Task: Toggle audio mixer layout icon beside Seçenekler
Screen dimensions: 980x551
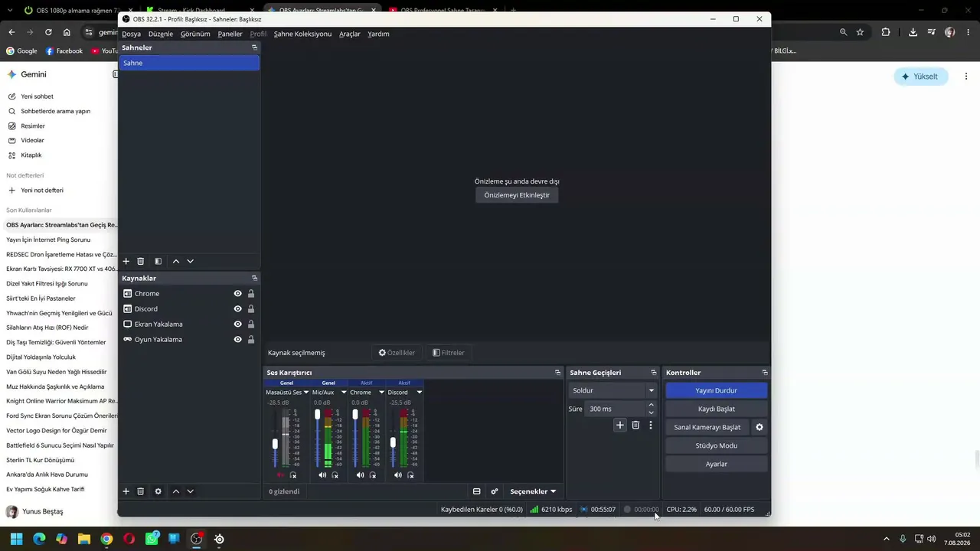Action: (x=476, y=491)
